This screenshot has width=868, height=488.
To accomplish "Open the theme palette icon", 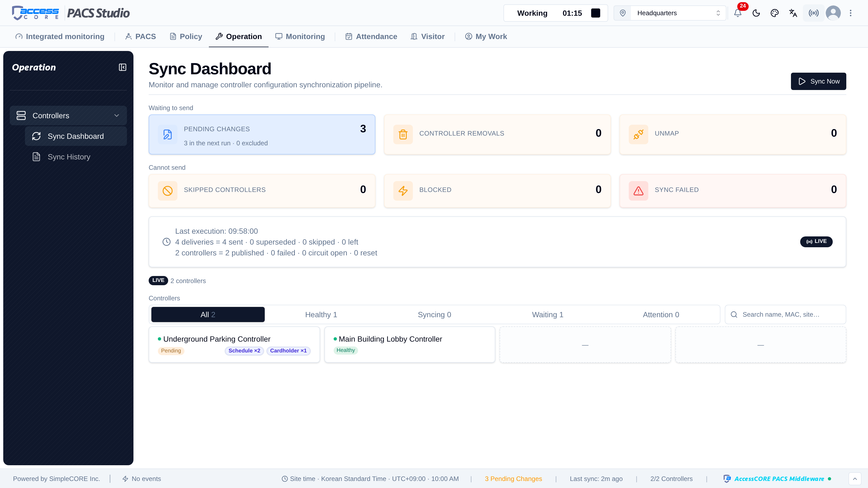I will pos(775,13).
